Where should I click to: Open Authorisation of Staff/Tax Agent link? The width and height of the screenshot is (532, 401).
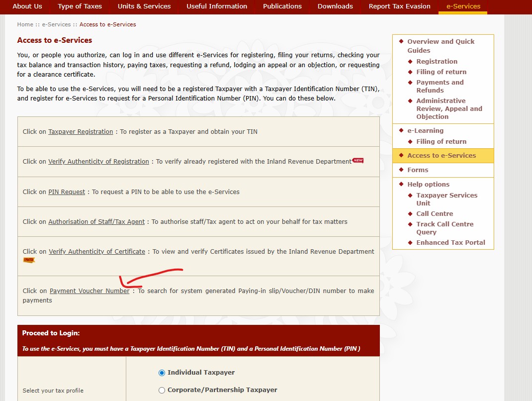(x=96, y=222)
